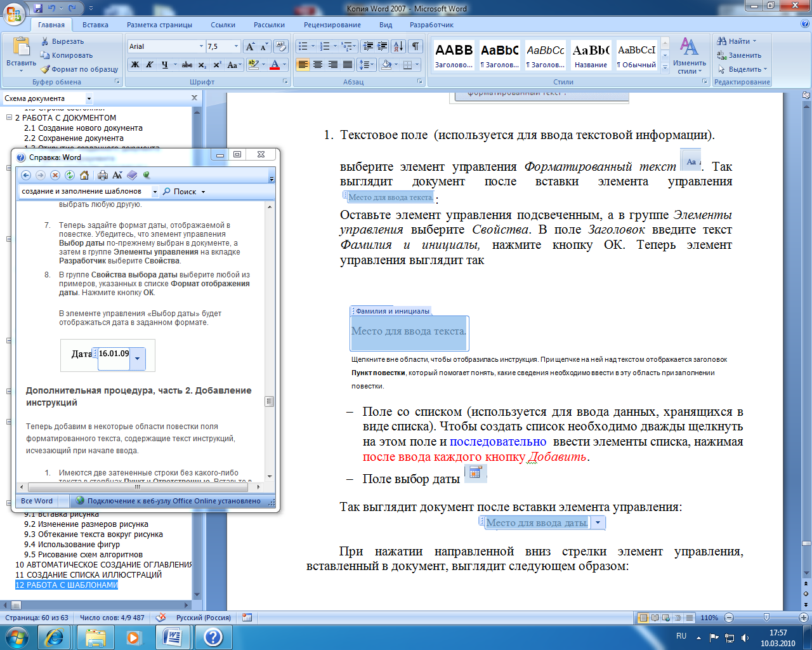
Task: Click the shading paint bucket icon
Action: [386, 65]
